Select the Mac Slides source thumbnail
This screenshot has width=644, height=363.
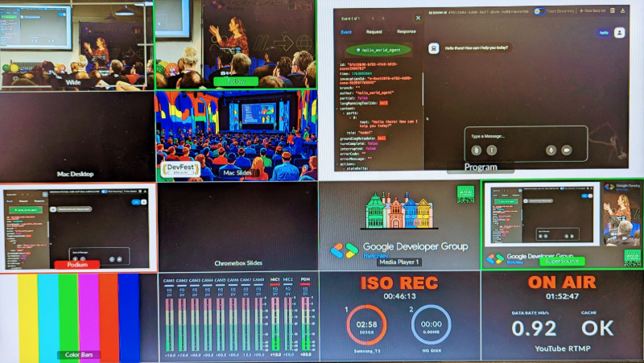tap(235, 134)
